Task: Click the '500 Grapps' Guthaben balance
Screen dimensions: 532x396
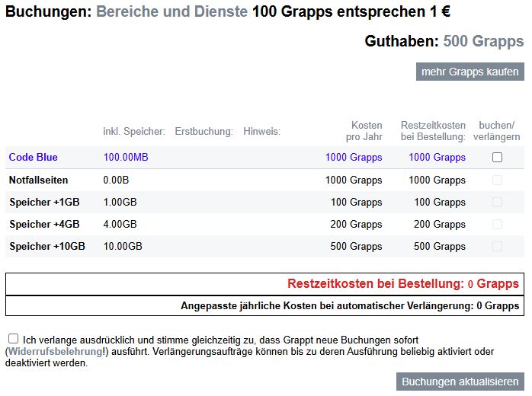Action: point(483,41)
